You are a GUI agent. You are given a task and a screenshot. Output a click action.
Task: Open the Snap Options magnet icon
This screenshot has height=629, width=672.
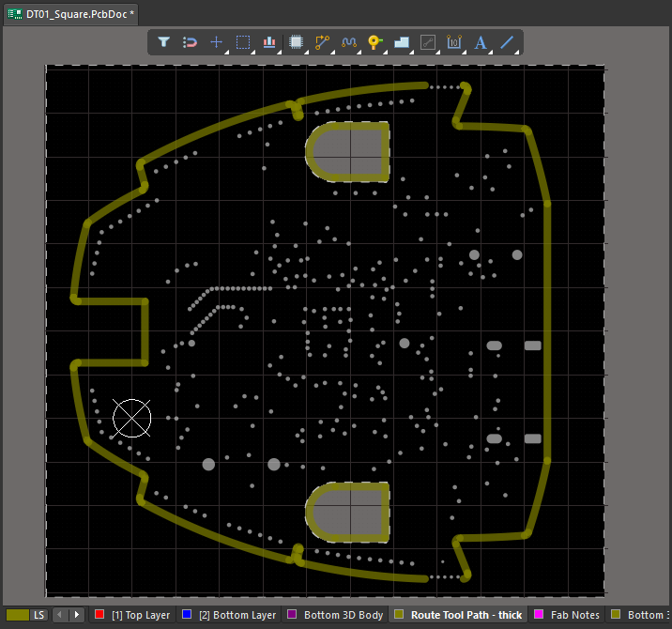[190, 42]
